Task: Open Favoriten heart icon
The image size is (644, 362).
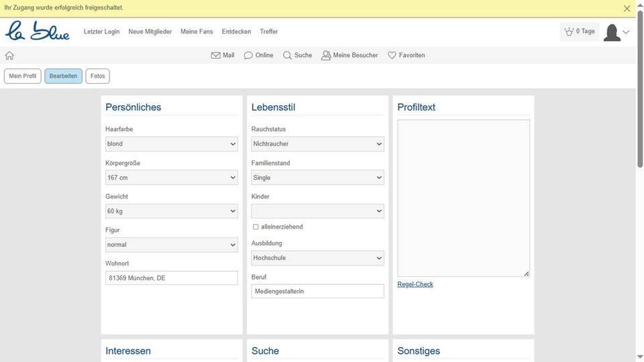Action: tap(392, 56)
